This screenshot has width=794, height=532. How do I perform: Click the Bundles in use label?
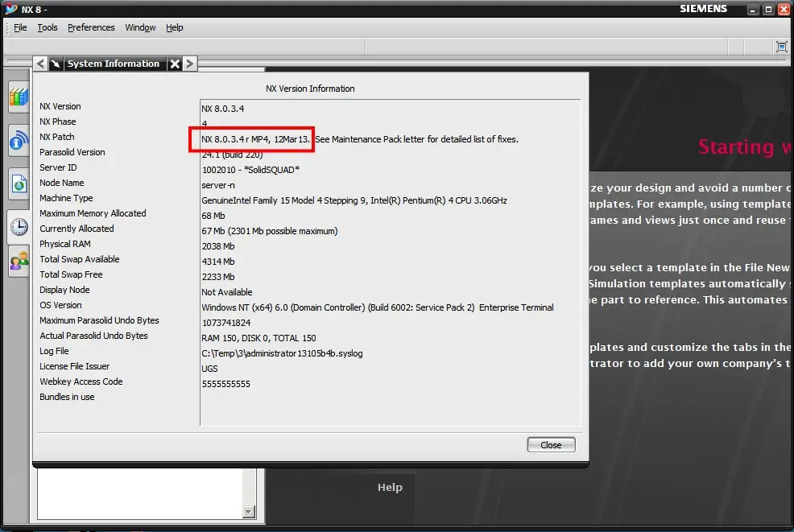[67, 397]
